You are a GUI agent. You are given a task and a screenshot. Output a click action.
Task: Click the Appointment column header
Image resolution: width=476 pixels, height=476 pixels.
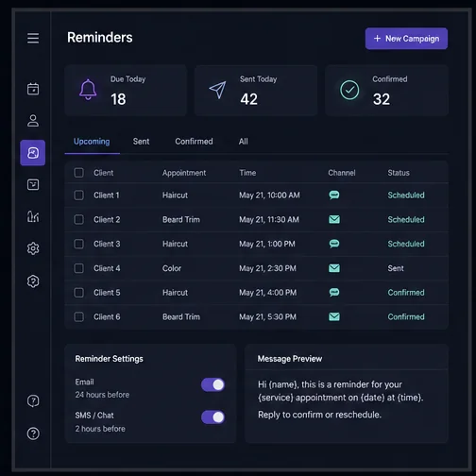[x=184, y=173]
